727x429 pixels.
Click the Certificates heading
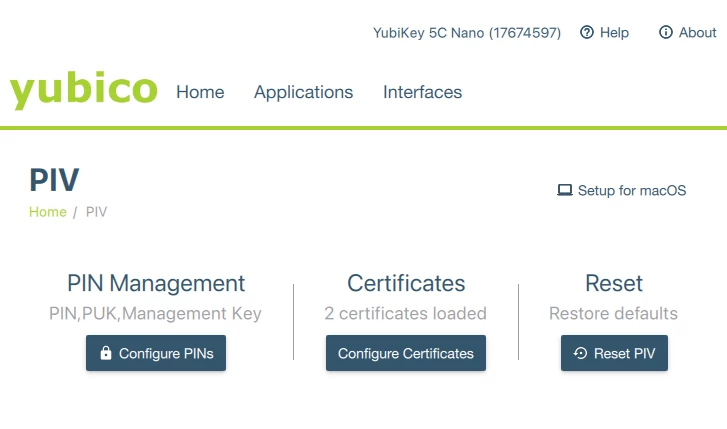click(x=406, y=283)
